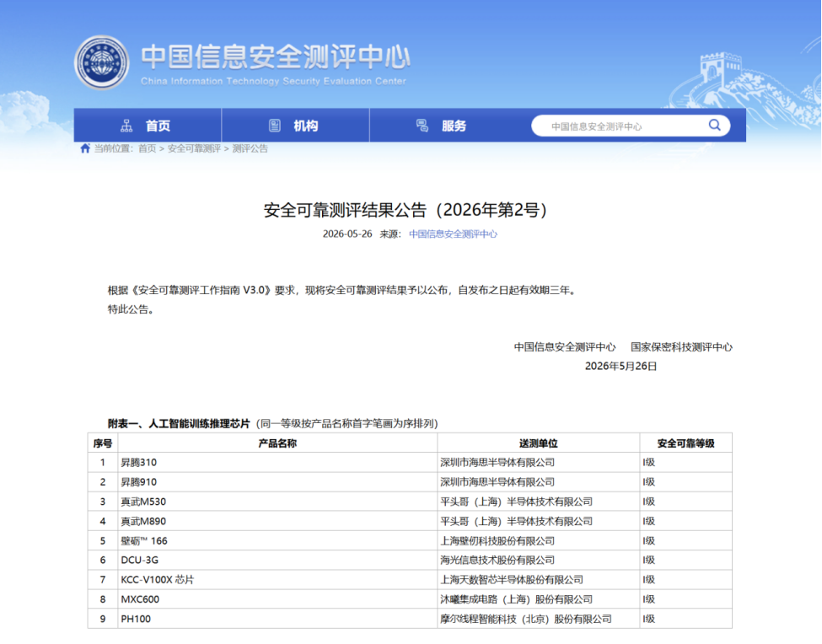This screenshot has width=822, height=644.
Task: Click the 送测单位 column header
Action: point(539,443)
